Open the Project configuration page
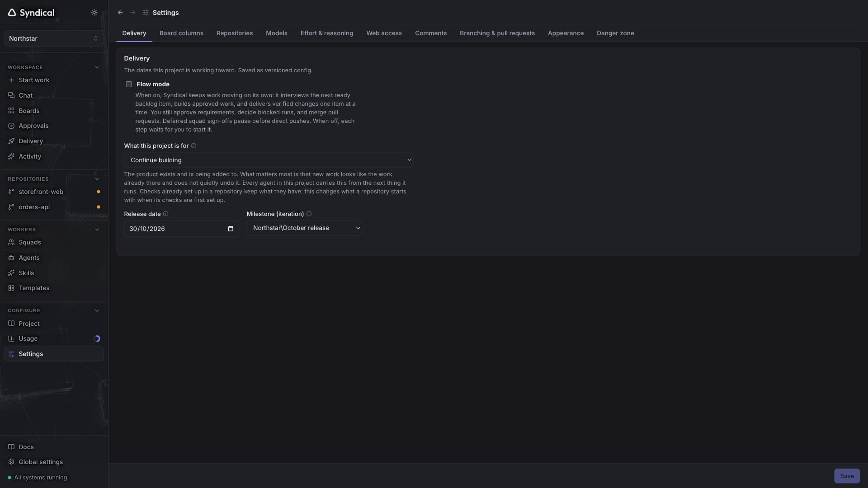Viewport: 868px width, 488px height. 54,324
